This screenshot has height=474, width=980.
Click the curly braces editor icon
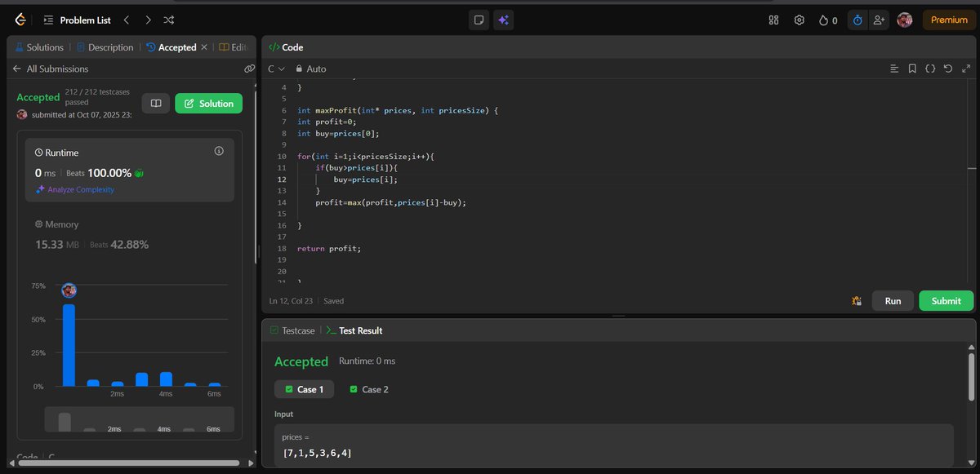pos(930,69)
